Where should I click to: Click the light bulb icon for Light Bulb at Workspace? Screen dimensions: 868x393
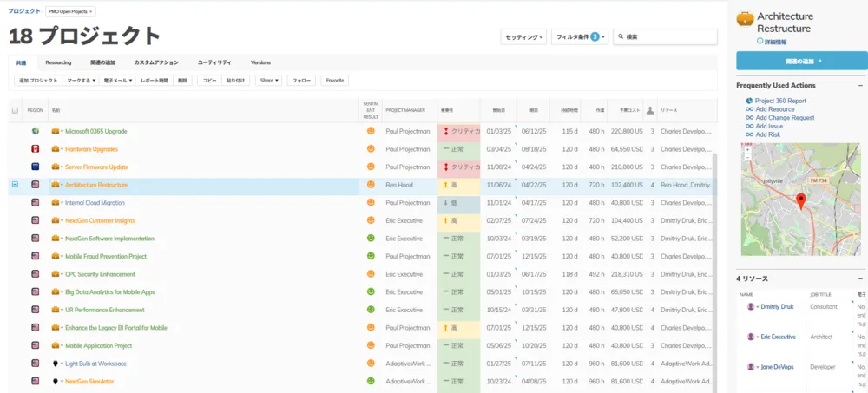pyautogui.click(x=56, y=364)
